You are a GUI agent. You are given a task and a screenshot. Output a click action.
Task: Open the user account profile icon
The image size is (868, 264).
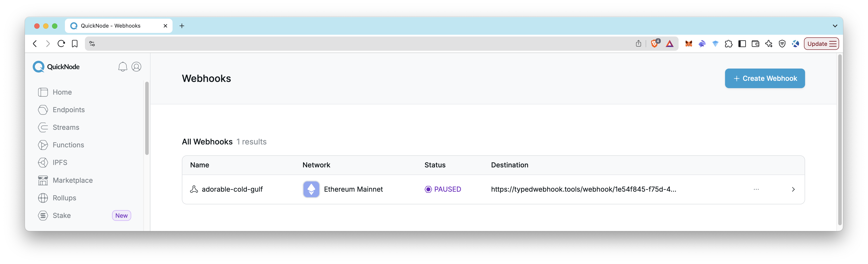pos(137,67)
